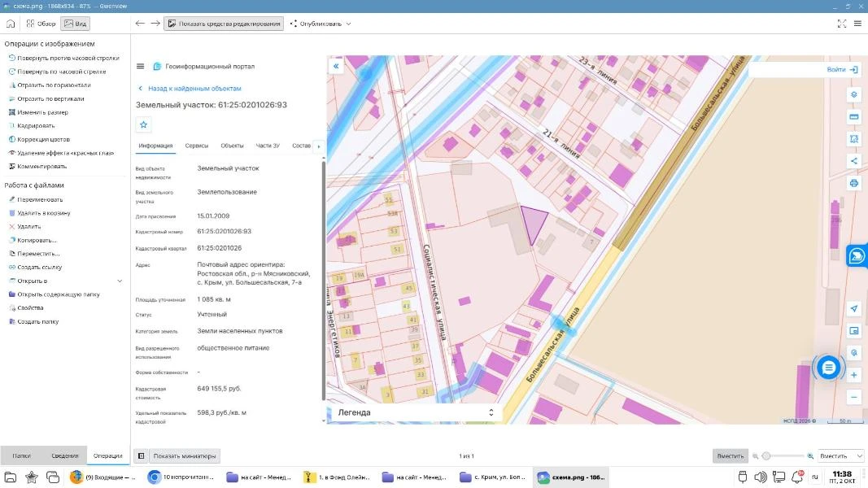Switch to the Папки sidebar tab

pos(22,456)
